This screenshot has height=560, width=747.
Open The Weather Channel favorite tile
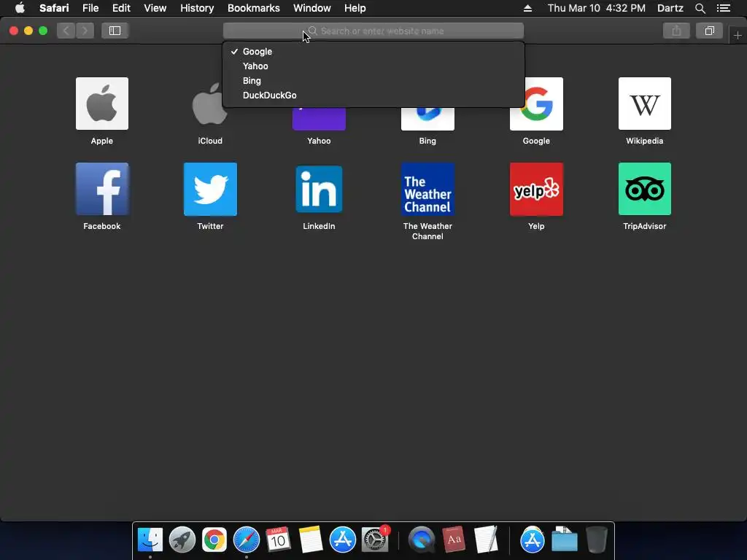pyautogui.click(x=427, y=189)
